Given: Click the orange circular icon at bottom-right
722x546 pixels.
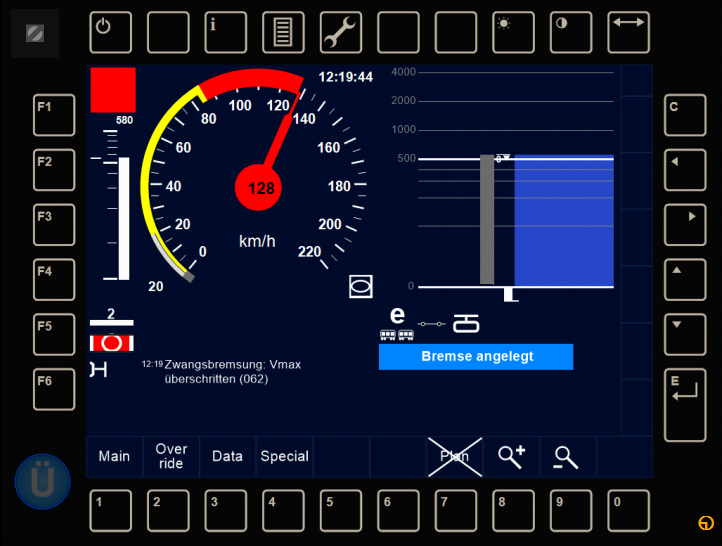Looking at the screenshot, I should (705, 523).
